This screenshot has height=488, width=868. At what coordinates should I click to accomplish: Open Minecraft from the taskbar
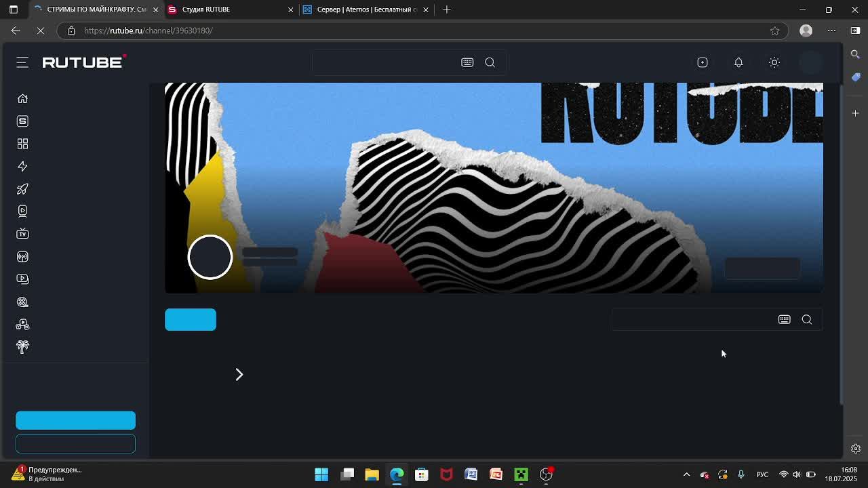click(521, 474)
